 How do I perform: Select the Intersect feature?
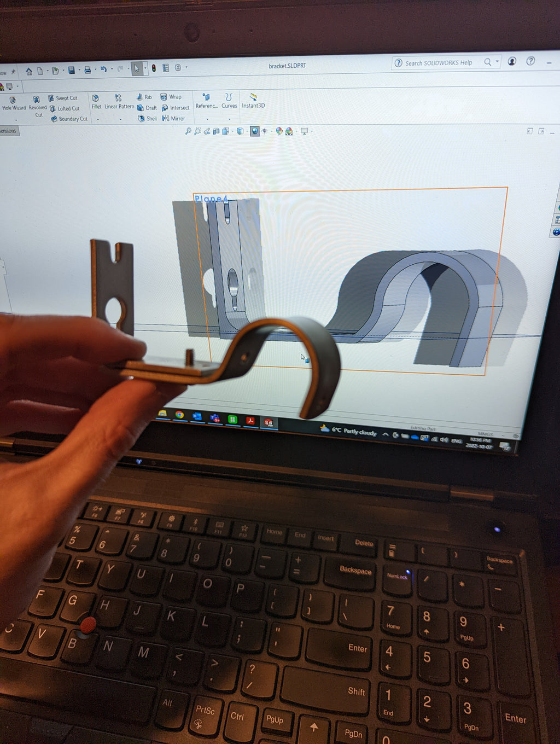click(x=175, y=108)
